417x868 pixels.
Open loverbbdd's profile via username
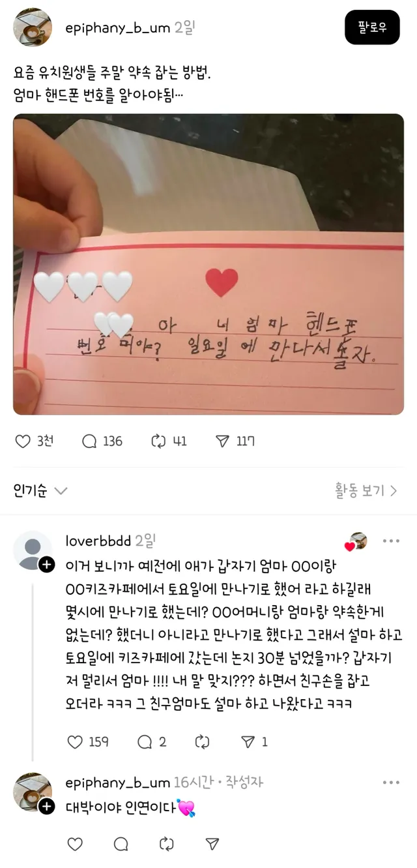[98, 541]
